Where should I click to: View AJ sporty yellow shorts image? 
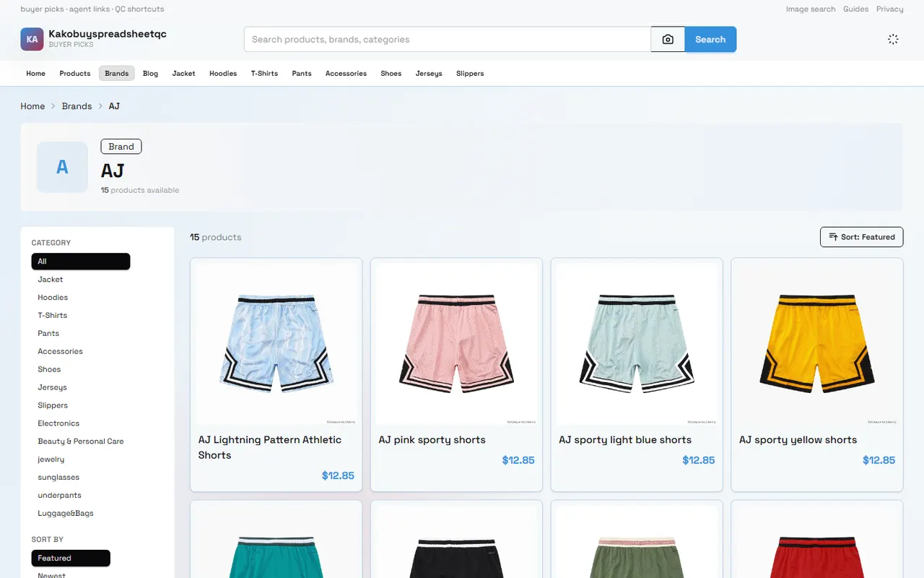(817, 344)
